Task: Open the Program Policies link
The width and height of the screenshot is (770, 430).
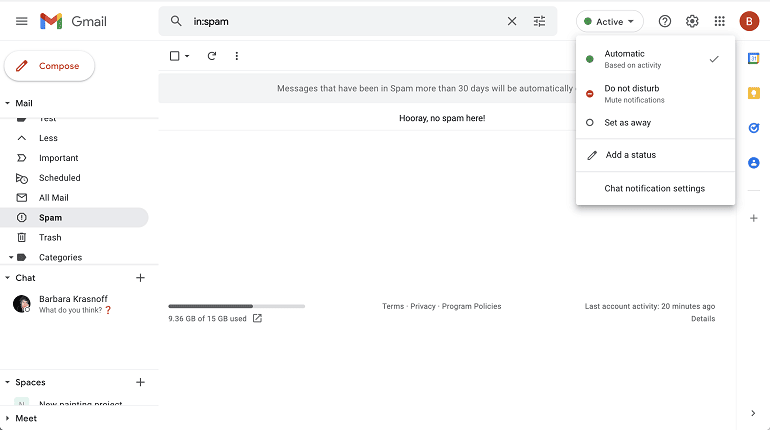Action: click(471, 306)
